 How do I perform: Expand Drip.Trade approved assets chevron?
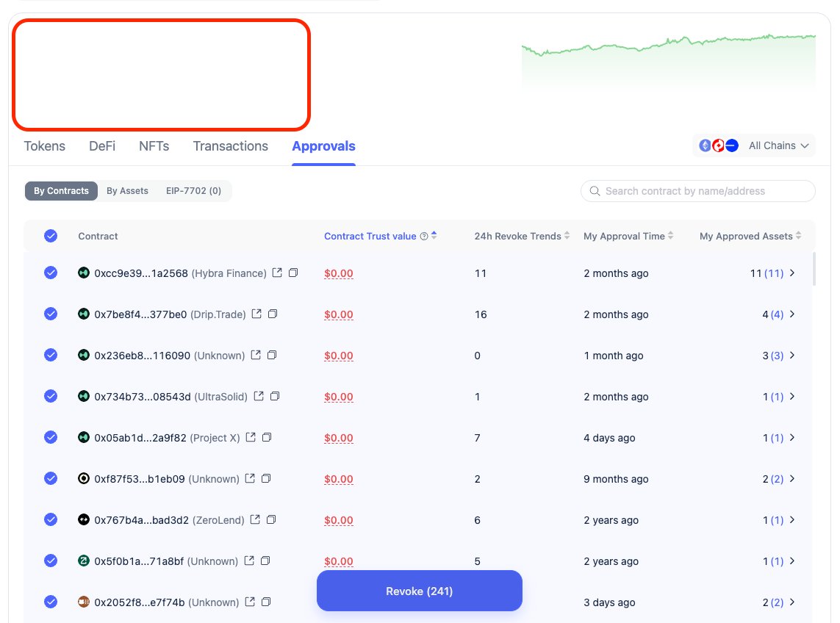click(791, 314)
